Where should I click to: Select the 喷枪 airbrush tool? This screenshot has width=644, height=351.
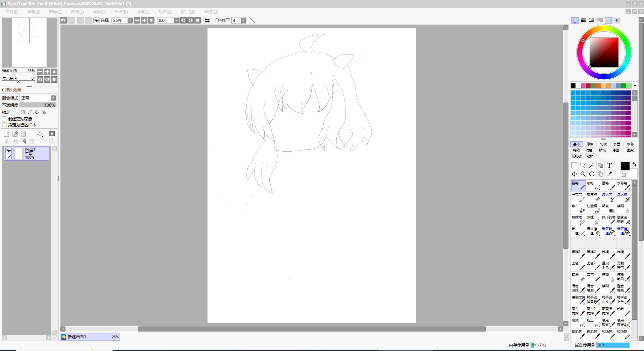593,186
